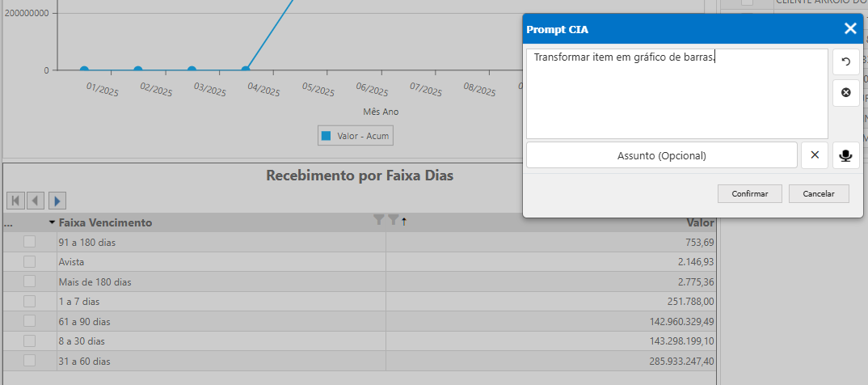This screenshot has height=385, width=868.
Task: Toggle the 'Valor - Acum' legend swatch
Action: [x=327, y=136]
